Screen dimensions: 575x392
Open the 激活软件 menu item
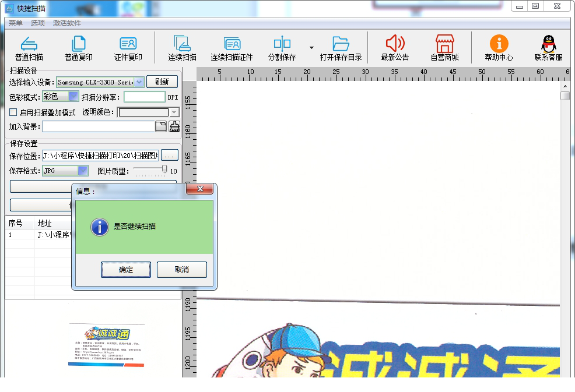[67, 23]
